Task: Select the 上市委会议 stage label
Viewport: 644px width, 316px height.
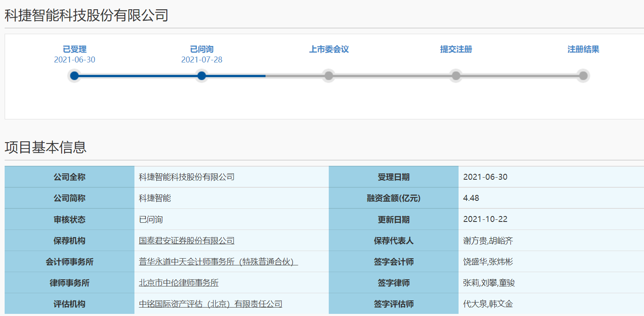Action: coord(329,49)
